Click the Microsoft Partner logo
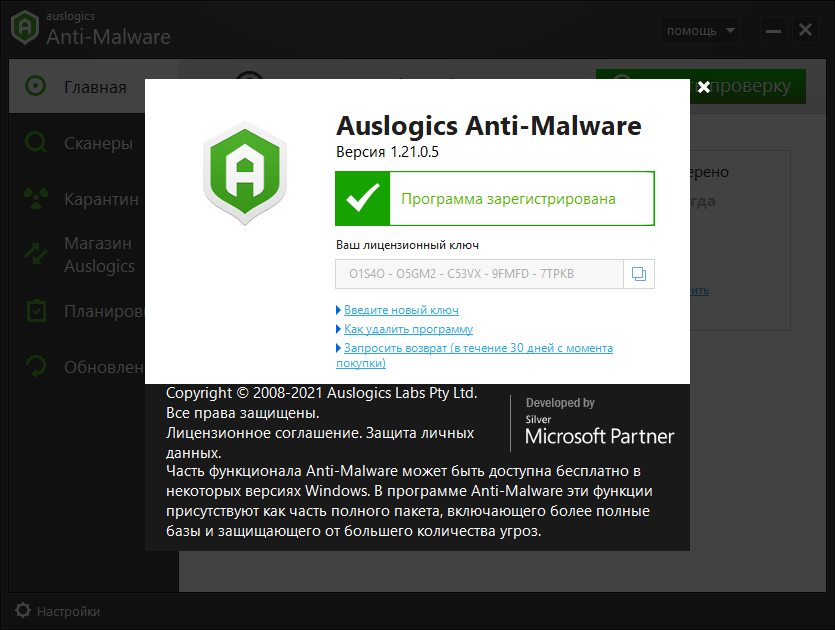The image size is (835, 630). (599, 425)
